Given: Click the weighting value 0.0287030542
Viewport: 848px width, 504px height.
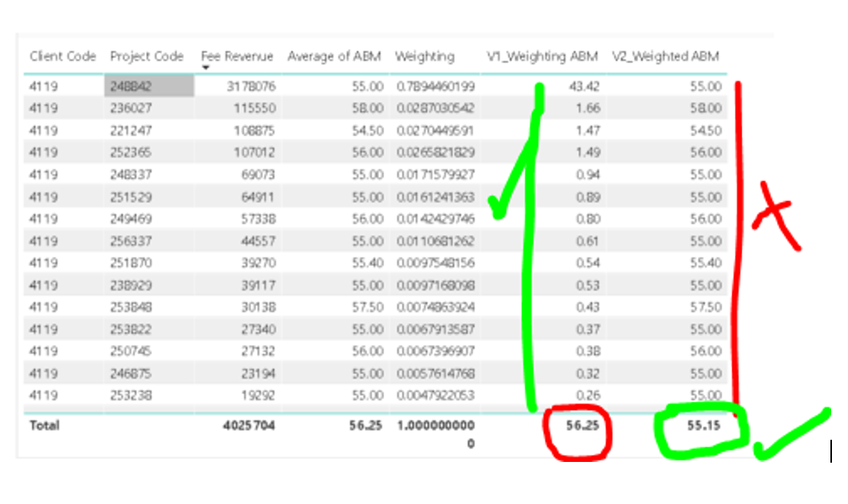Looking at the screenshot, I should coord(435,108).
